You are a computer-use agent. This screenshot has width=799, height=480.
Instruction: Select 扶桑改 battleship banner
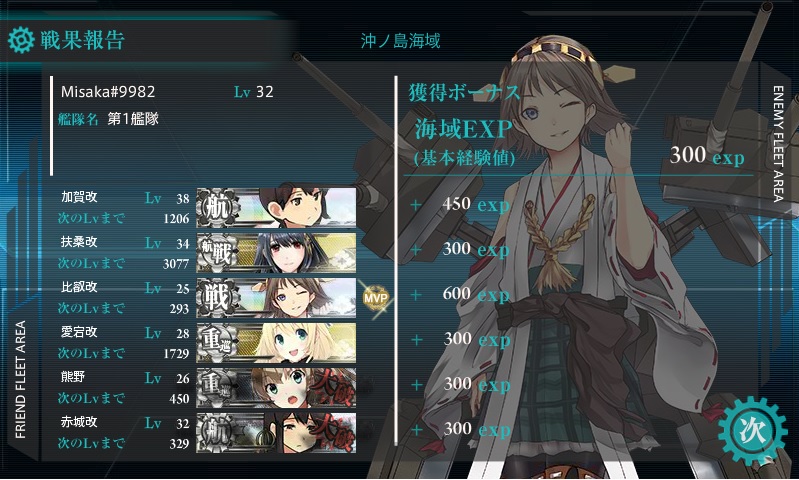click(276, 252)
